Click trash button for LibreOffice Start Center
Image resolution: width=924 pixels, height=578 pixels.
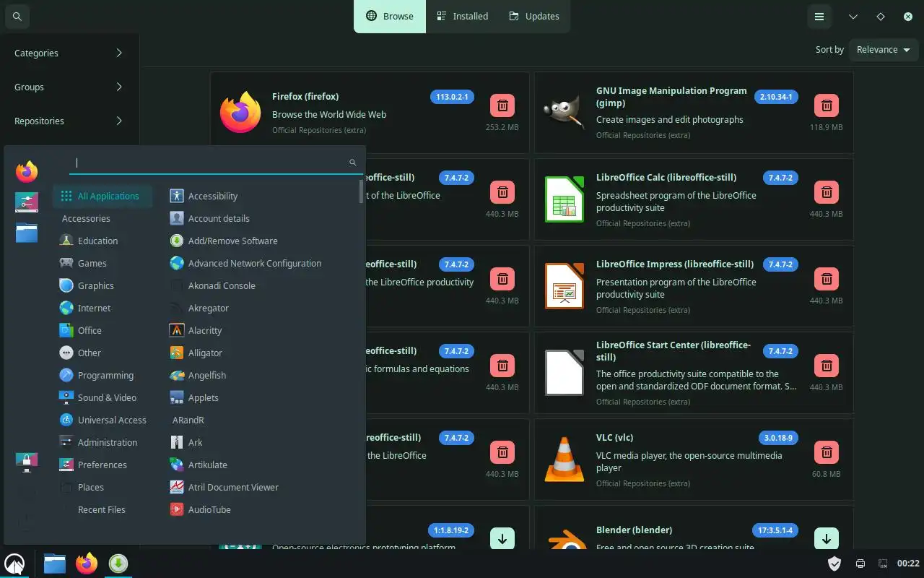[x=827, y=366]
